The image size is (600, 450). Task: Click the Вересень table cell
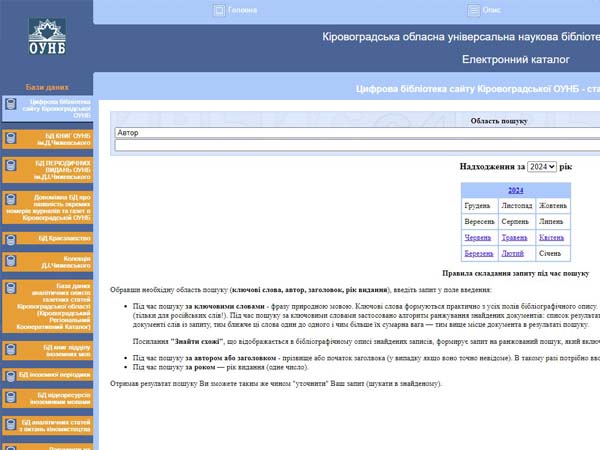tap(480, 222)
